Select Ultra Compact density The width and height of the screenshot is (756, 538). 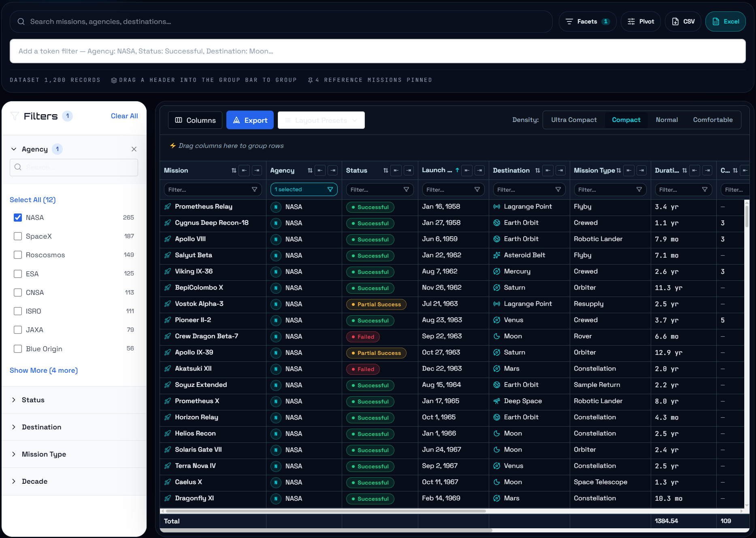click(574, 120)
